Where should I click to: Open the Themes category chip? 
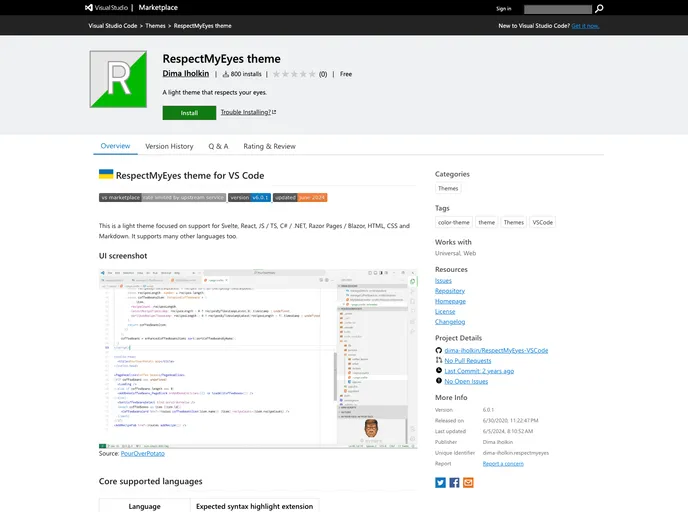[x=448, y=188]
